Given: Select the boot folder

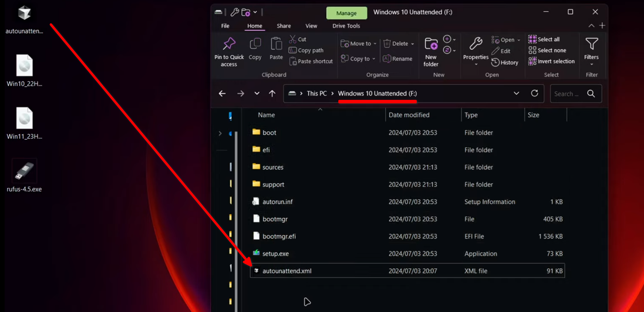Looking at the screenshot, I should pos(407,132).
